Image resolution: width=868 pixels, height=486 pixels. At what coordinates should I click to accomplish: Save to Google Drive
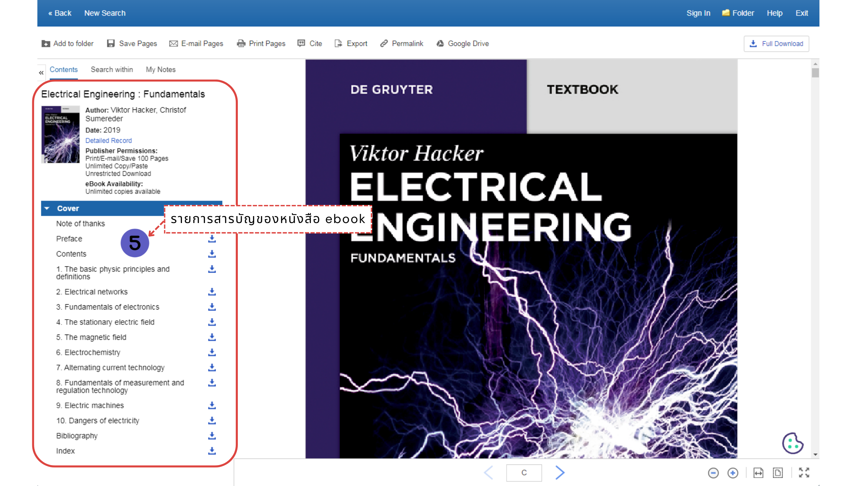(462, 43)
